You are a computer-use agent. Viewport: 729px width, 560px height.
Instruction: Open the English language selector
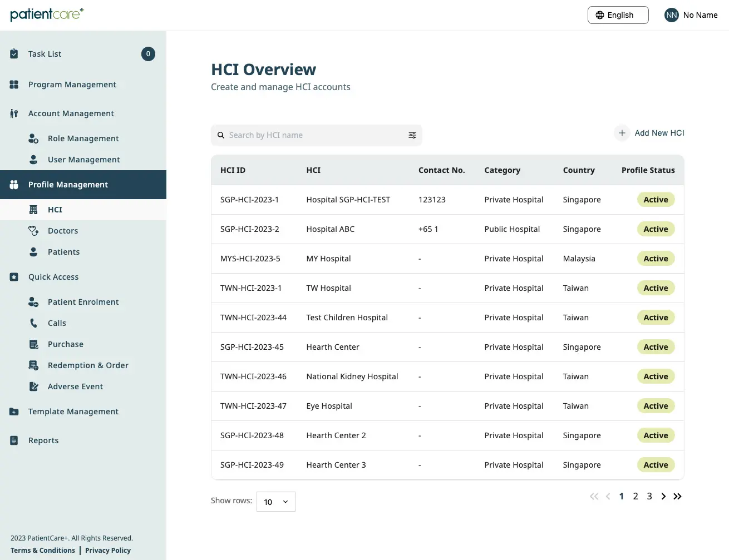coord(618,15)
